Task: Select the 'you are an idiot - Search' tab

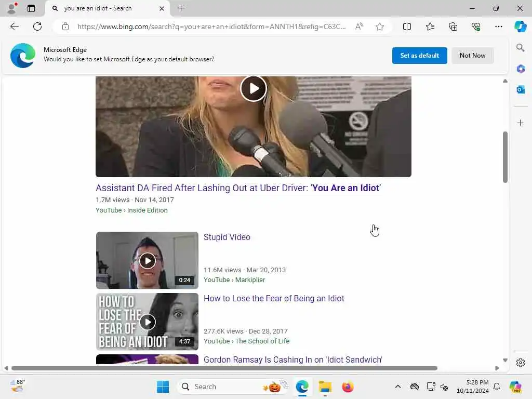Action: (108, 8)
